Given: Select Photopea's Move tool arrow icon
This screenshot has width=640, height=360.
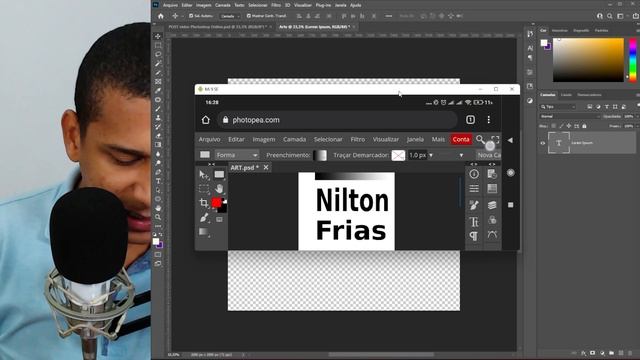Looking at the screenshot, I should (204, 175).
